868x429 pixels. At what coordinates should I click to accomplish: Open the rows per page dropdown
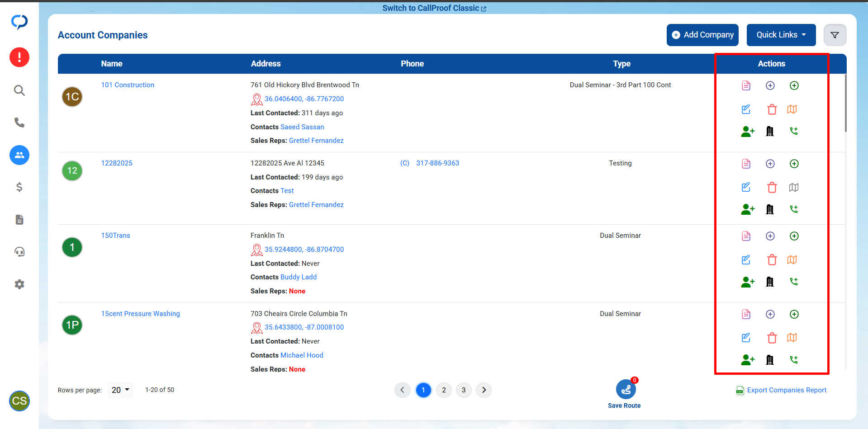click(x=120, y=390)
